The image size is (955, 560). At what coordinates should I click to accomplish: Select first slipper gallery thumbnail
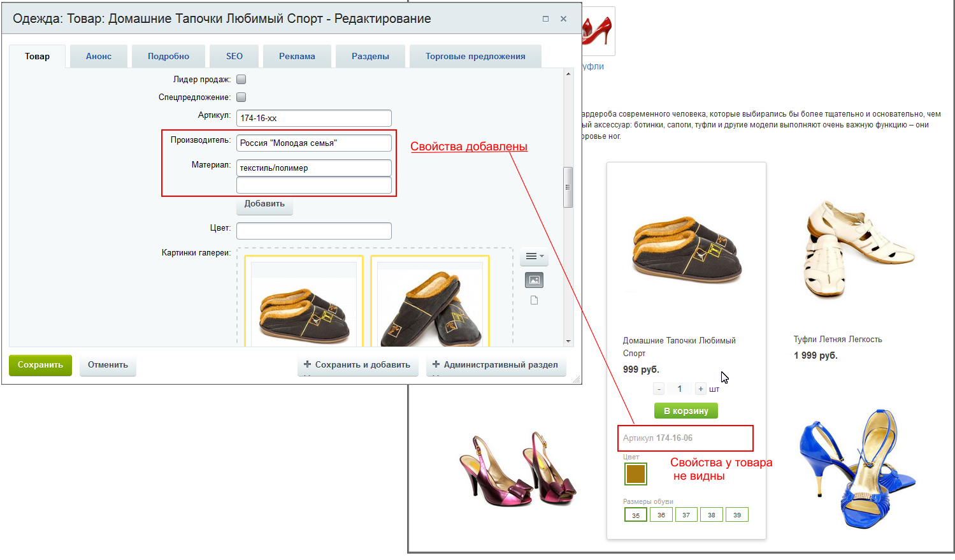[x=304, y=303]
